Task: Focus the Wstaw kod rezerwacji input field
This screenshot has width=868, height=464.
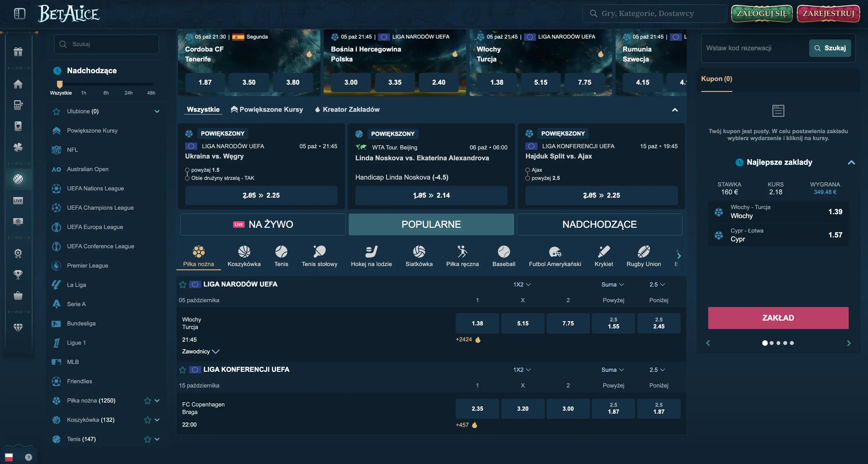Action: pos(755,48)
